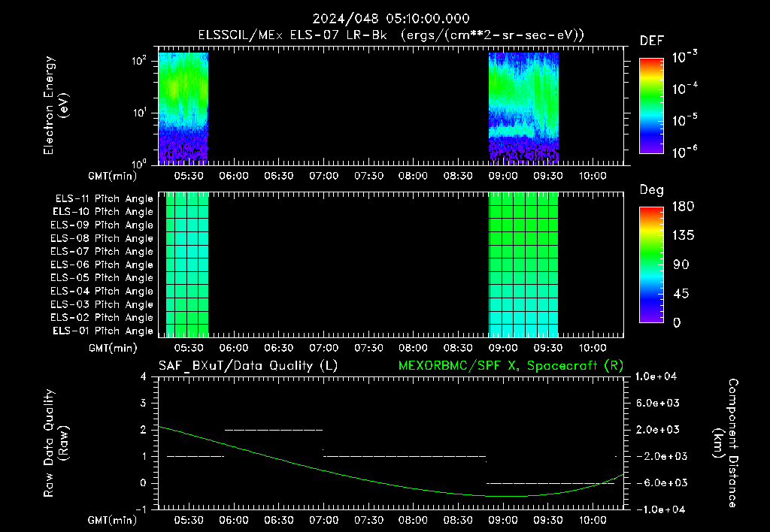
Task: Click the 10⁻³ tick on DEF scale
Action: coord(684,57)
